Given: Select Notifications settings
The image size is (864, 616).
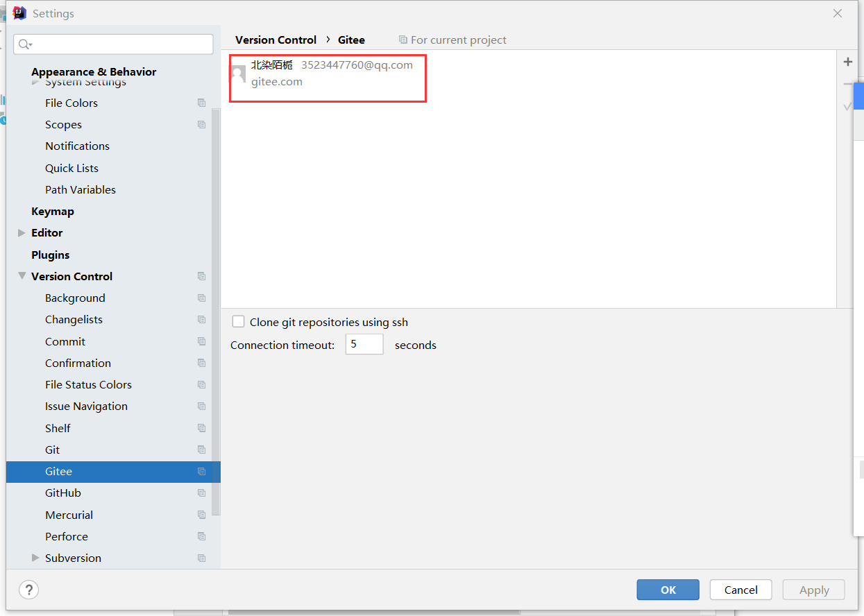Looking at the screenshot, I should (x=77, y=146).
